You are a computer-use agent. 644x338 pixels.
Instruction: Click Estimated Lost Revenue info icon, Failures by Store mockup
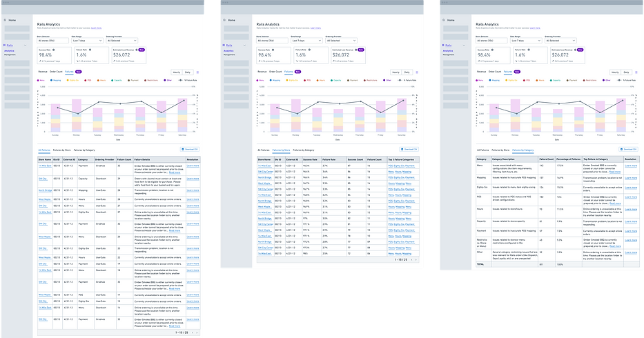point(356,50)
